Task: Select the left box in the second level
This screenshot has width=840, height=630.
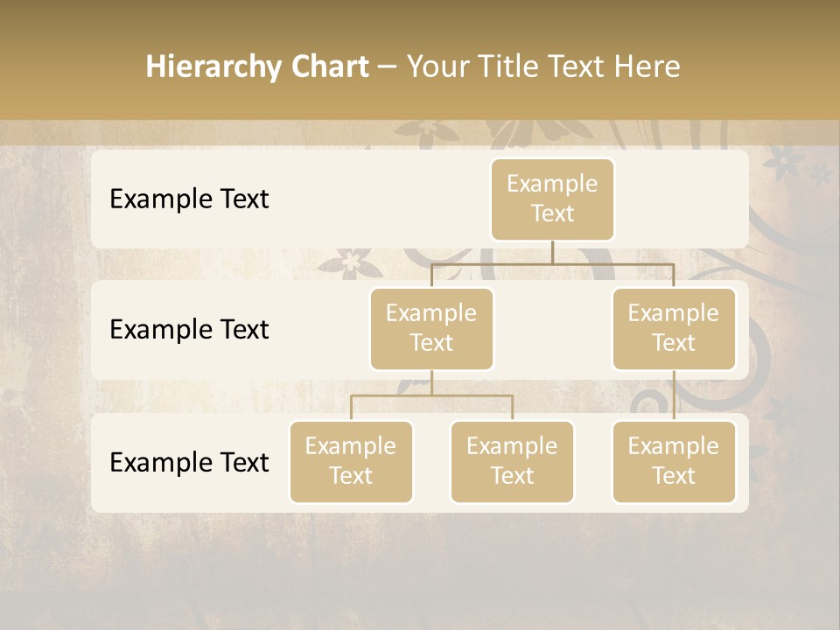Action: click(431, 328)
